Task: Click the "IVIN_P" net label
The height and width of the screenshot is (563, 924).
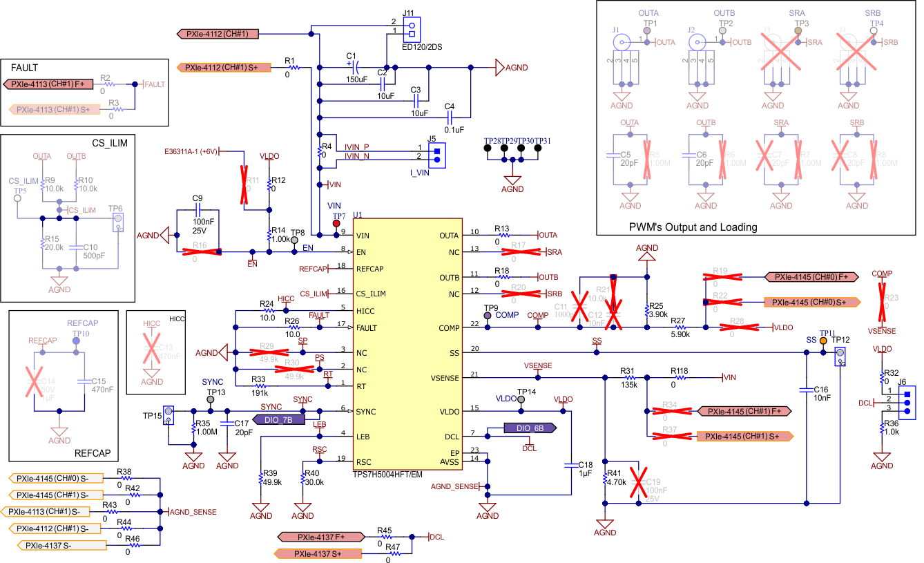Action: click(x=356, y=147)
